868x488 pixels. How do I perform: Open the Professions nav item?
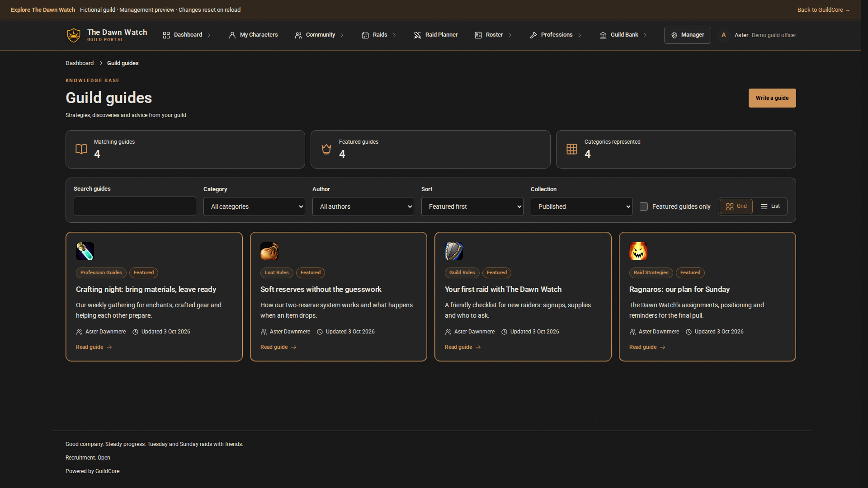[x=552, y=35]
